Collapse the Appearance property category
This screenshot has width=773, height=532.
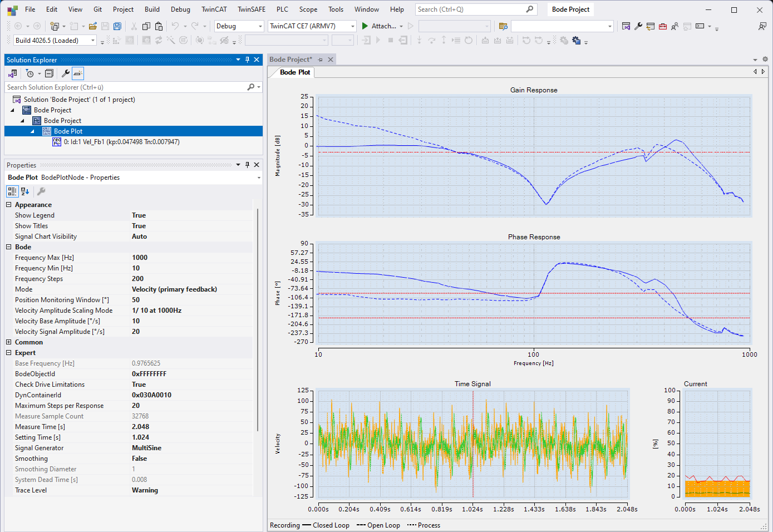pos(9,205)
